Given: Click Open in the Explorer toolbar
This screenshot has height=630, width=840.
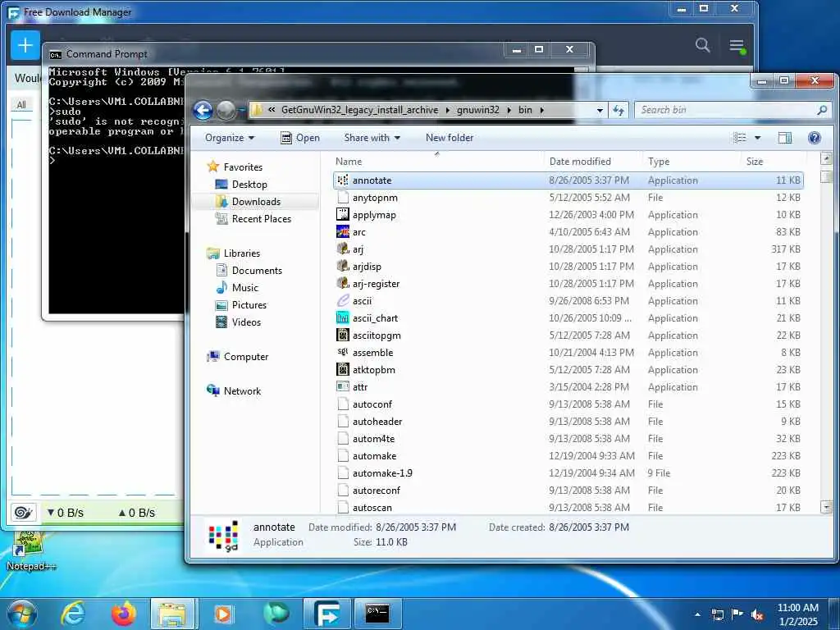Looking at the screenshot, I should click(x=300, y=138).
